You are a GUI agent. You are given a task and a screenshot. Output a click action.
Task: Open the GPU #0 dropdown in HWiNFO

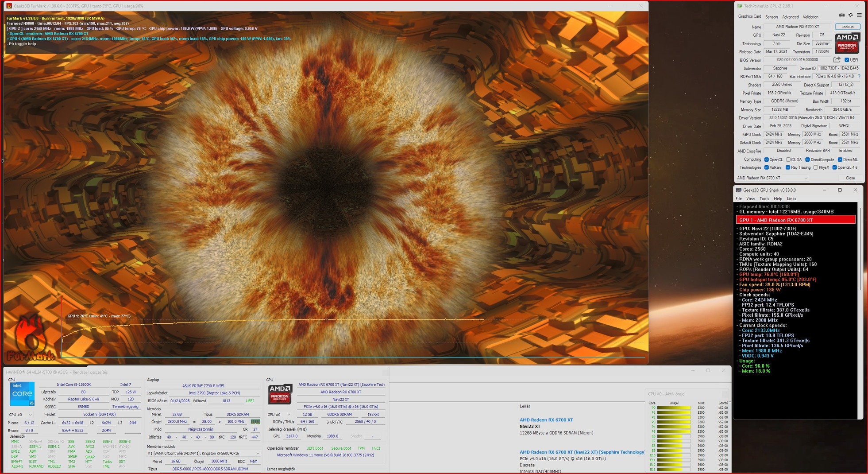280,415
